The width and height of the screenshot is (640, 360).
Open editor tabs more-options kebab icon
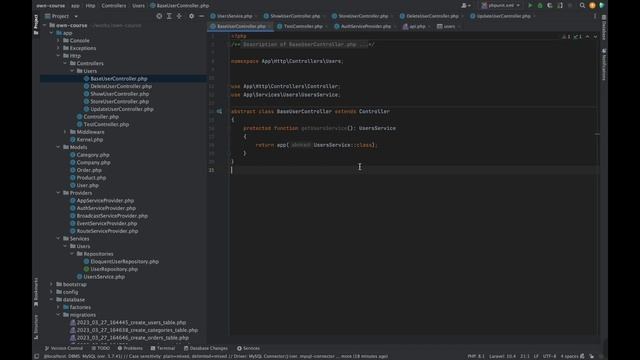click(x=595, y=16)
